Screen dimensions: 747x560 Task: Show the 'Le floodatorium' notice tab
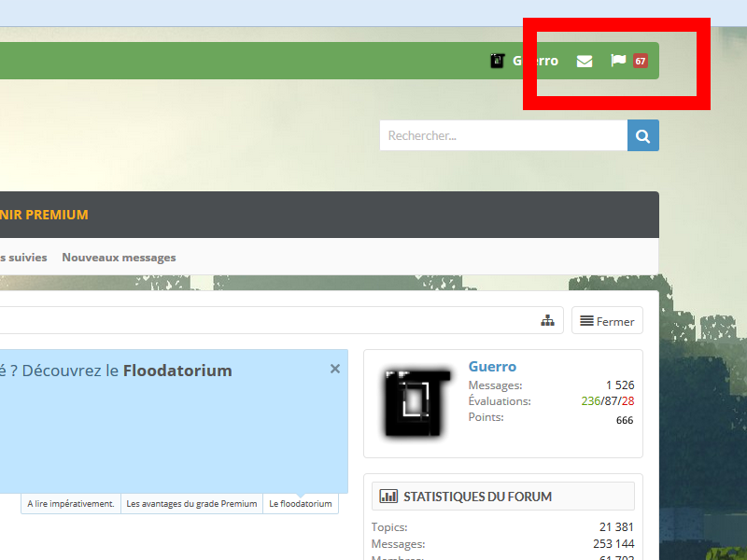[300, 504]
